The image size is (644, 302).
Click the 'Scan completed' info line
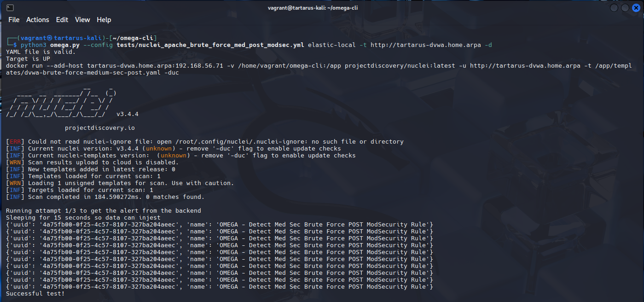coord(116,197)
